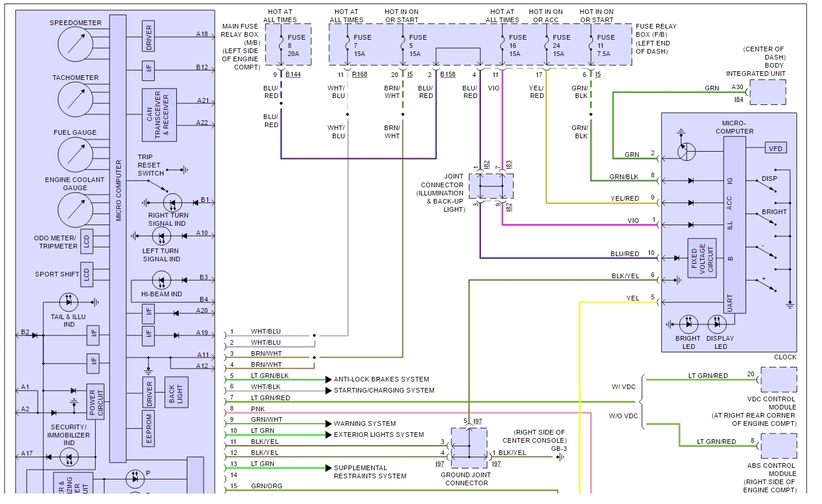Select the Fuel Gauge dial symbol
Screen dimensions: 822x504
(75, 155)
